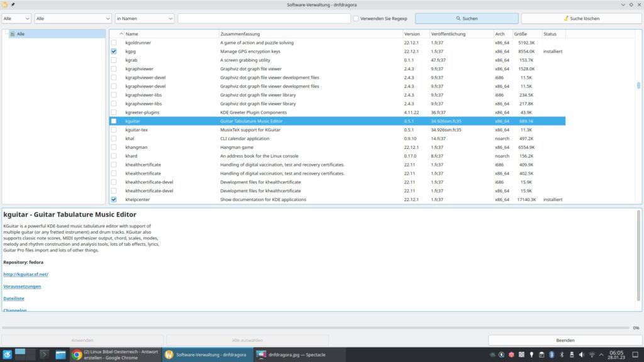Click the pin icon in title bar
Viewport: 644px width, 362px height.
click(13, 4)
